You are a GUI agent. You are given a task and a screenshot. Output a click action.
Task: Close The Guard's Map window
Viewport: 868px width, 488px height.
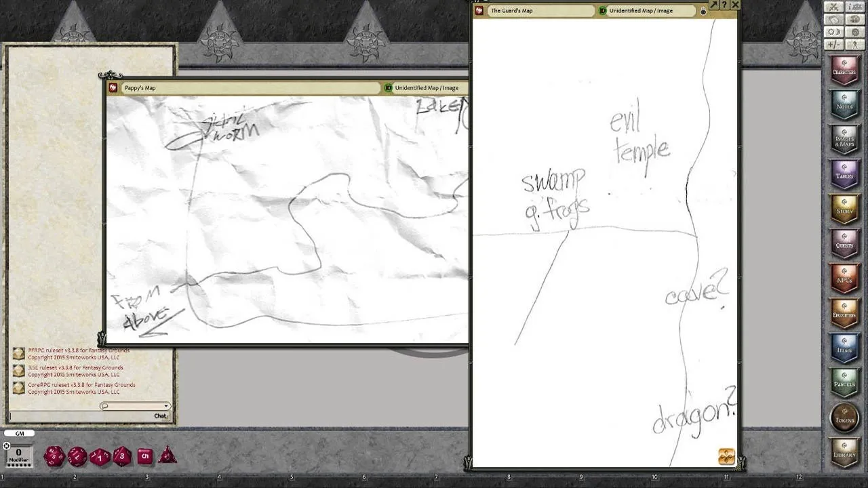pos(735,5)
